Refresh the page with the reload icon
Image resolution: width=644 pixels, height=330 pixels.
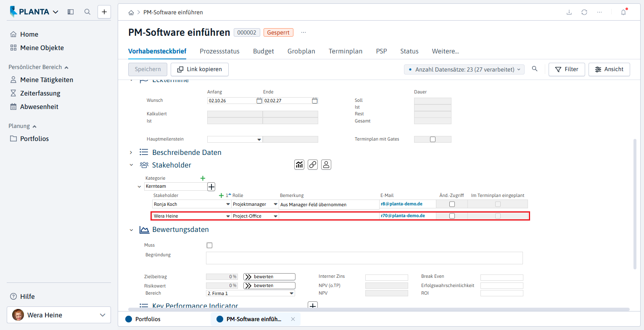584,12
